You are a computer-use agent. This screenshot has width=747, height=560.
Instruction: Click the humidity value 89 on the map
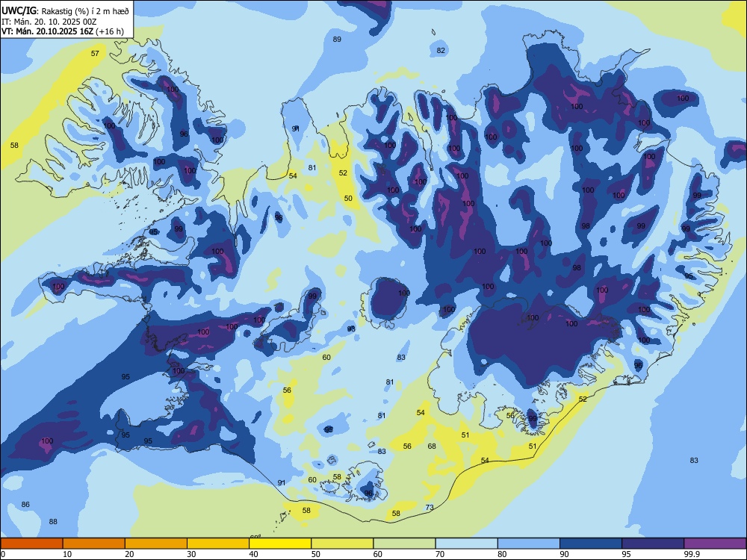337,39
